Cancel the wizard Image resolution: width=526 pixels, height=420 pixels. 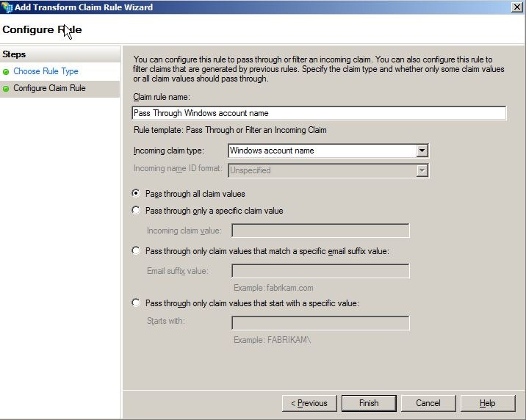pos(428,403)
